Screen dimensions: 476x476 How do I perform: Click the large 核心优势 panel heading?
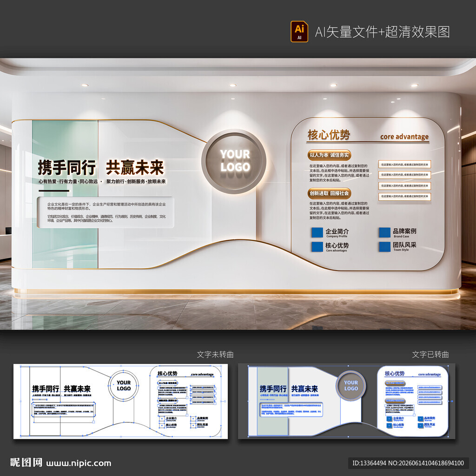329,135
